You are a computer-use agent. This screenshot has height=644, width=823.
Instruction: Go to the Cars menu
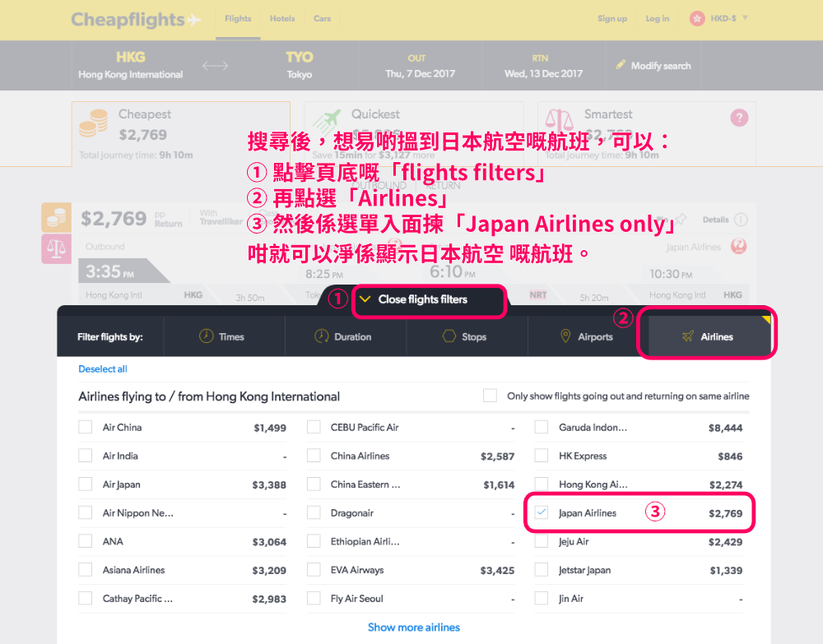(323, 18)
